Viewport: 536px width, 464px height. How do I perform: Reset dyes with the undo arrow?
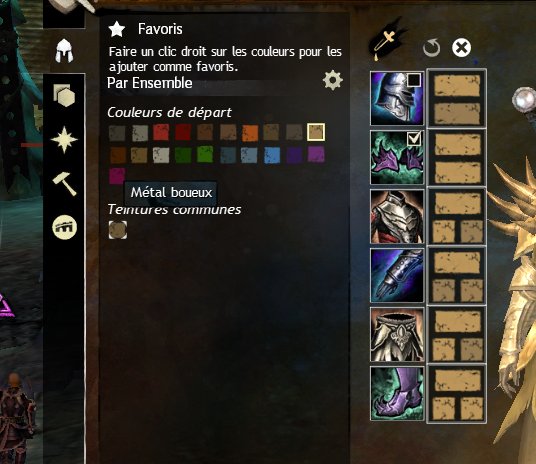431,48
